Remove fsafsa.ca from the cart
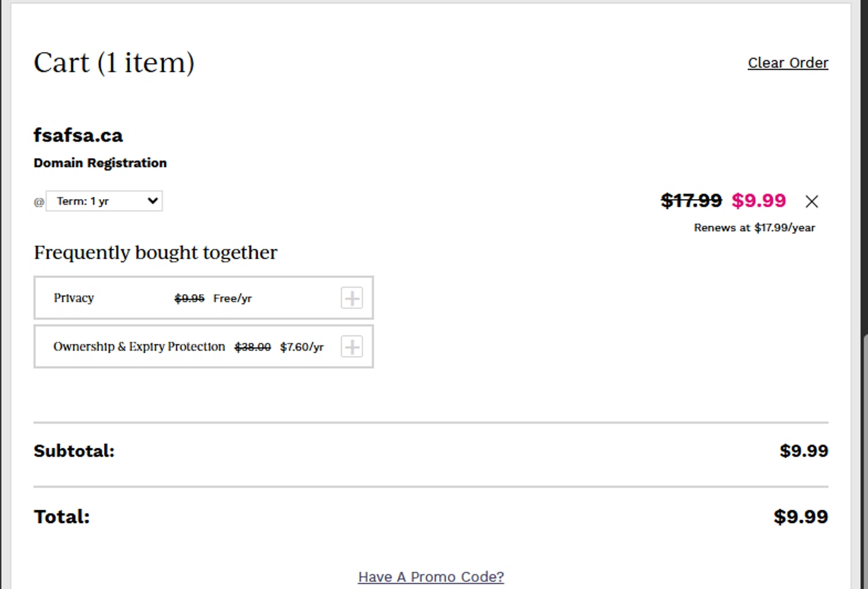This screenshot has height=589, width=868. pos(811,201)
